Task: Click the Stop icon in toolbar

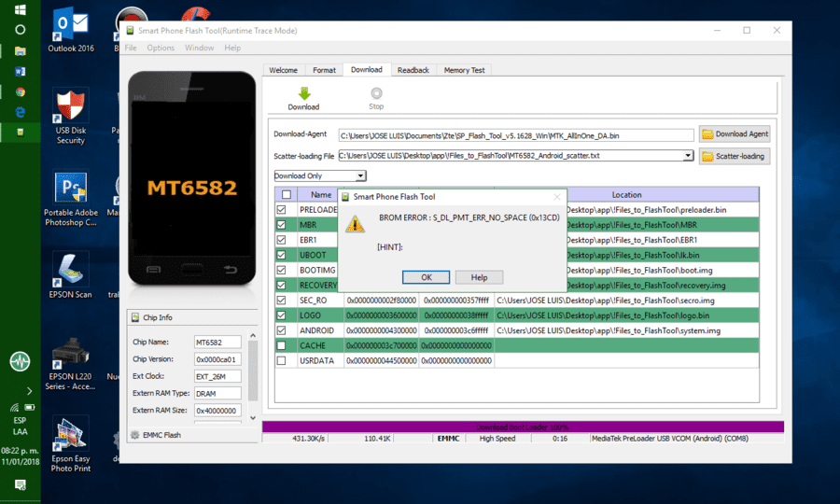Action: point(376,93)
